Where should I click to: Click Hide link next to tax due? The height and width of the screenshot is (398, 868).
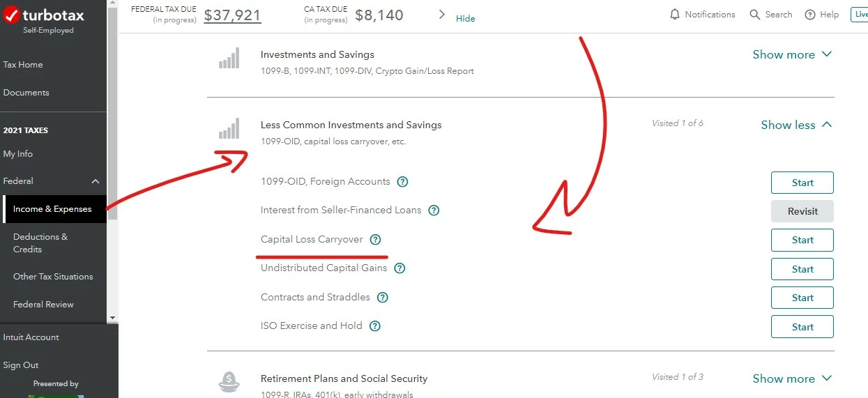(466, 19)
